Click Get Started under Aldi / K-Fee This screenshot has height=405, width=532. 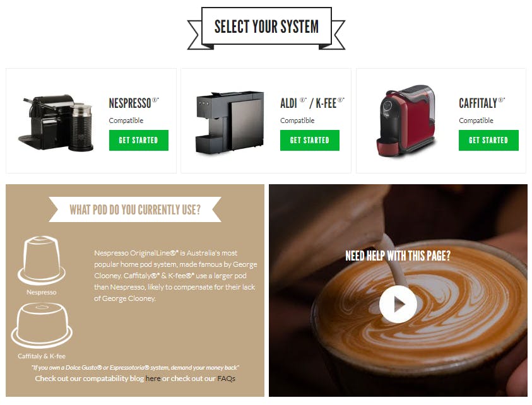click(x=309, y=140)
